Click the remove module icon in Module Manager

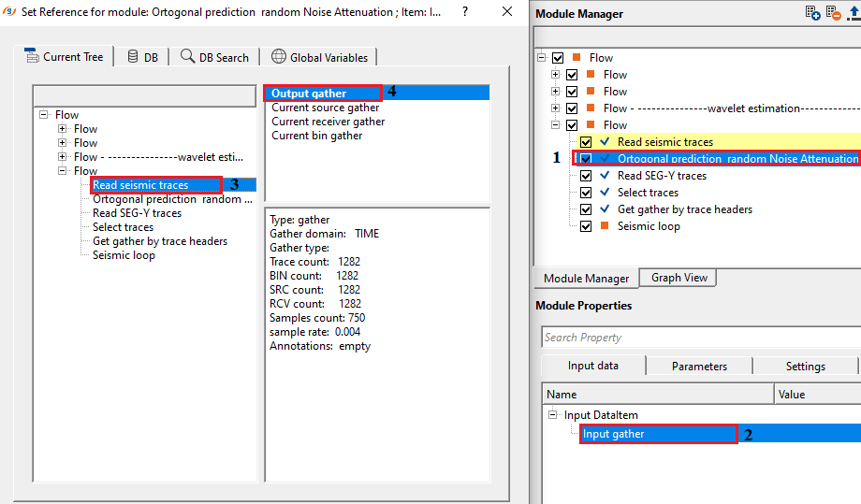pyautogui.click(x=832, y=13)
